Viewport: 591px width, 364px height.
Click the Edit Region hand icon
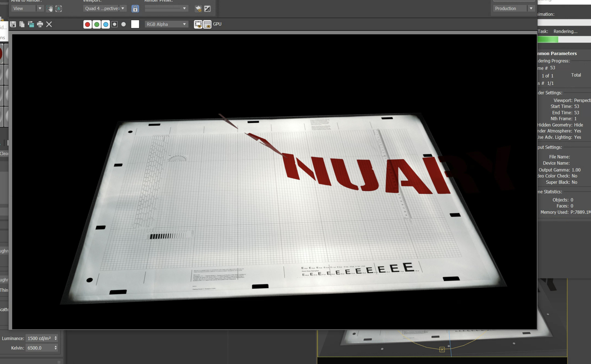coord(49,9)
